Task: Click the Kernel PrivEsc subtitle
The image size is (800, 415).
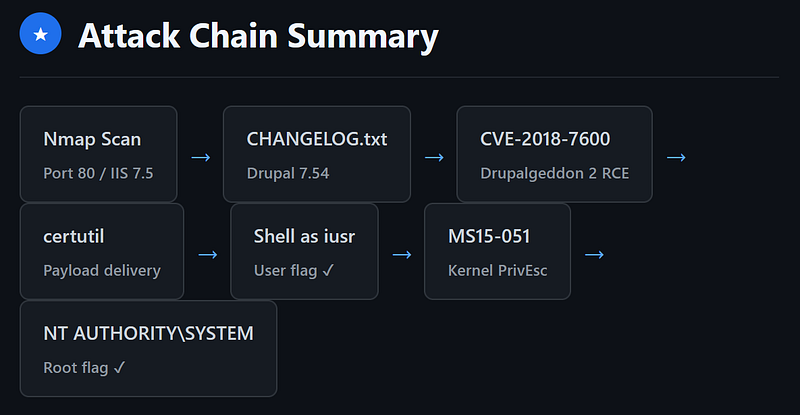Action: pyautogui.click(x=497, y=270)
